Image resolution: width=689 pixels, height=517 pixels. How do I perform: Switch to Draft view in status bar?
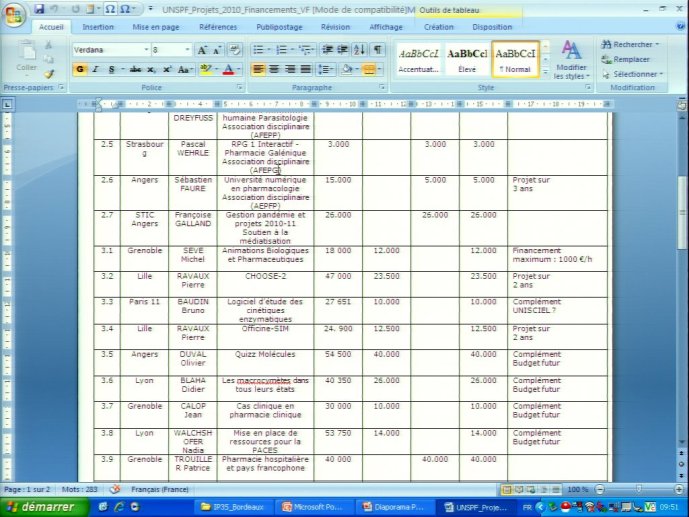(556, 489)
